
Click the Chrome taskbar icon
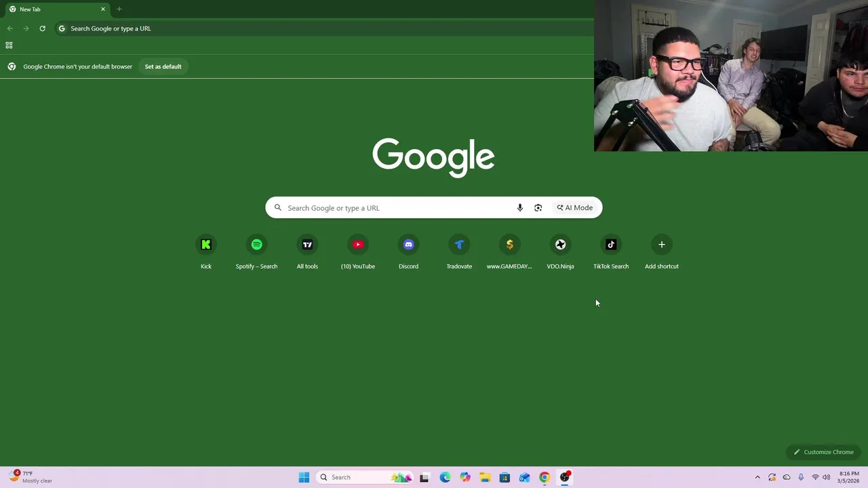click(x=545, y=477)
